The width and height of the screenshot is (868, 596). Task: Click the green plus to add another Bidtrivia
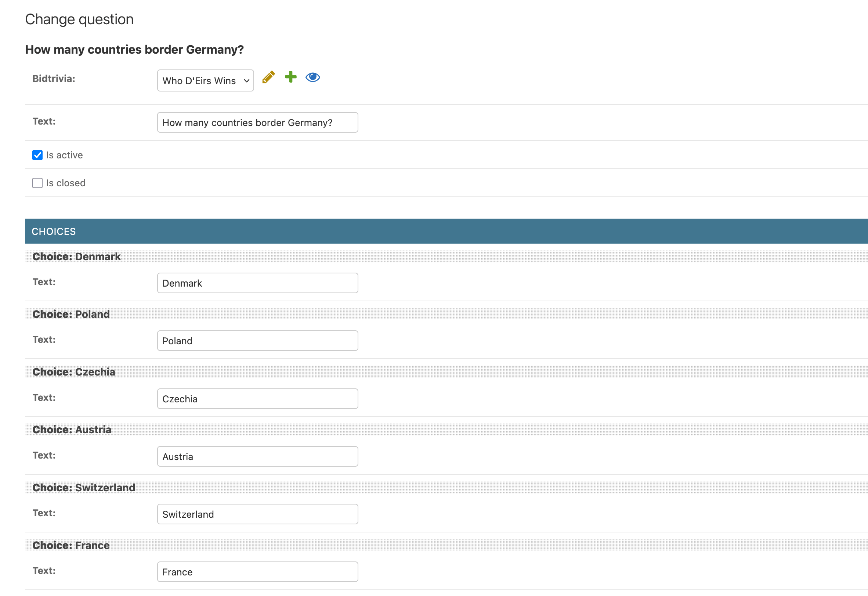point(290,77)
